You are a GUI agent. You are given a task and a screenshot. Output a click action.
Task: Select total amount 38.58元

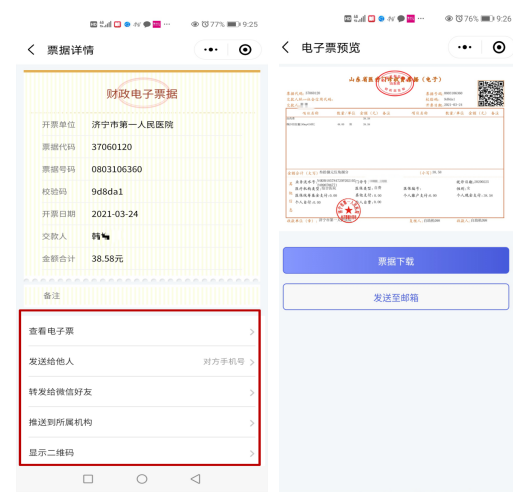click(x=107, y=259)
